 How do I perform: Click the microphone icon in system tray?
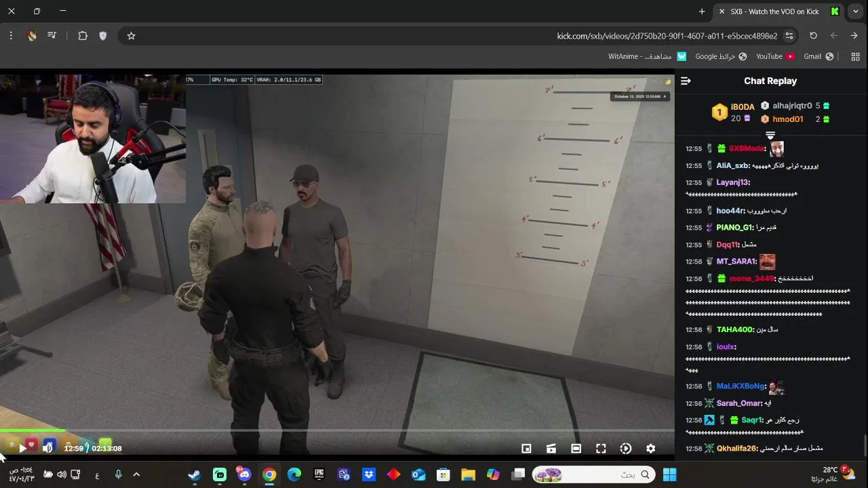(x=118, y=474)
